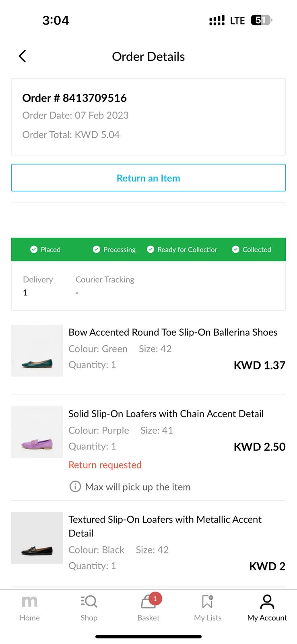
Task: Open the Basket icon with badge
Action: tap(148, 602)
